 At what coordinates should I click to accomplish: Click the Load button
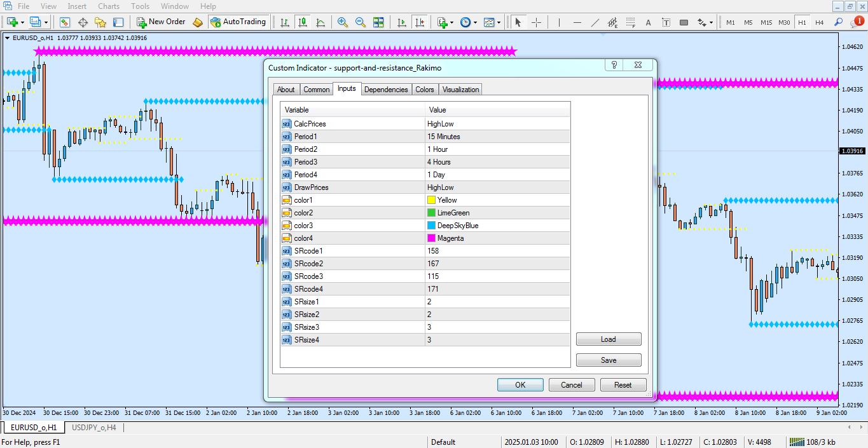(x=608, y=339)
